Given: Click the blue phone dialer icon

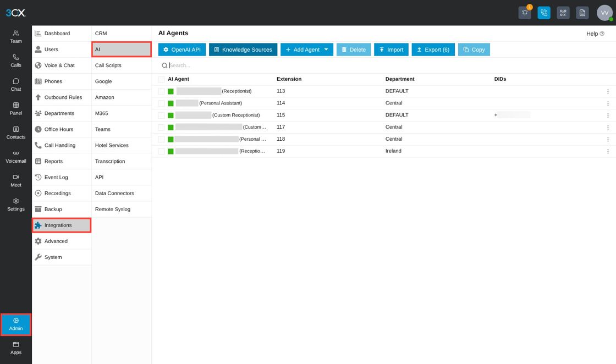Looking at the screenshot, I should coord(544,13).
